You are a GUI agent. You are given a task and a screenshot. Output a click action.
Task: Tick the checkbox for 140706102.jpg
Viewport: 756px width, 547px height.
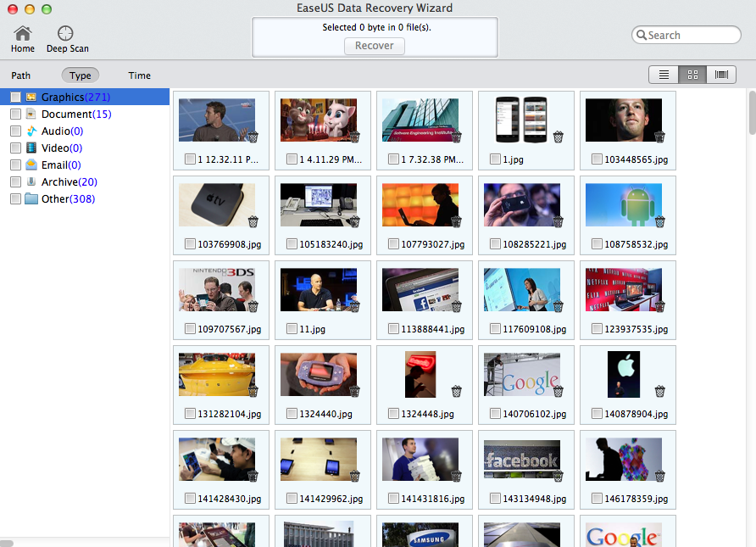(495, 413)
